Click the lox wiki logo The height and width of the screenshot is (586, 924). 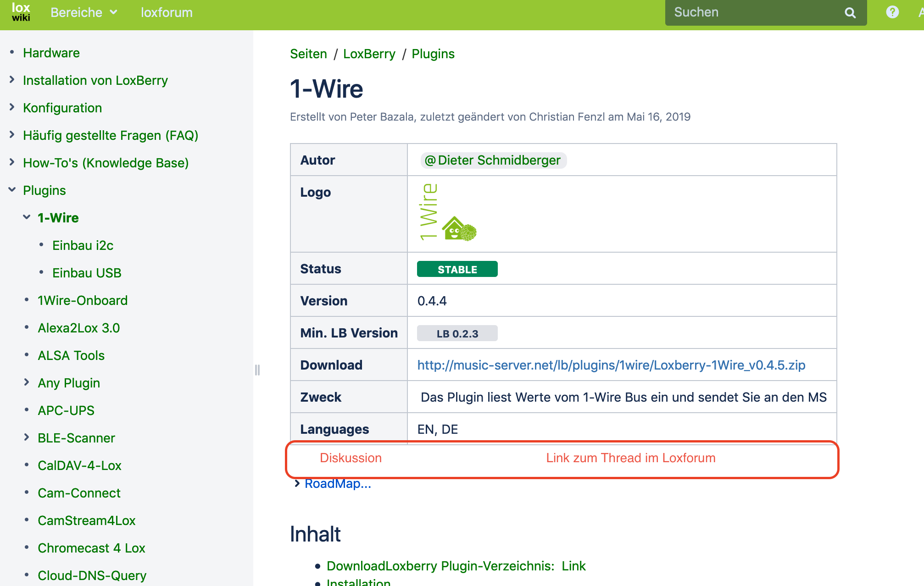(x=21, y=12)
